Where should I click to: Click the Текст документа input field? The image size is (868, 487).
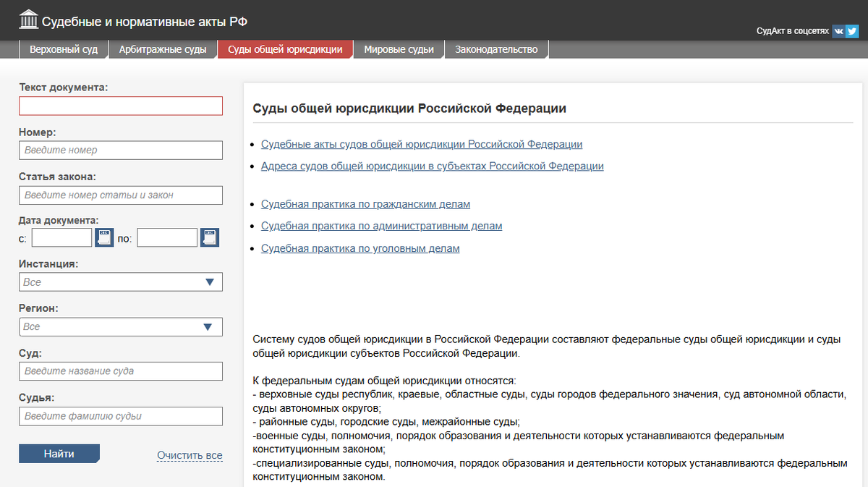120,106
